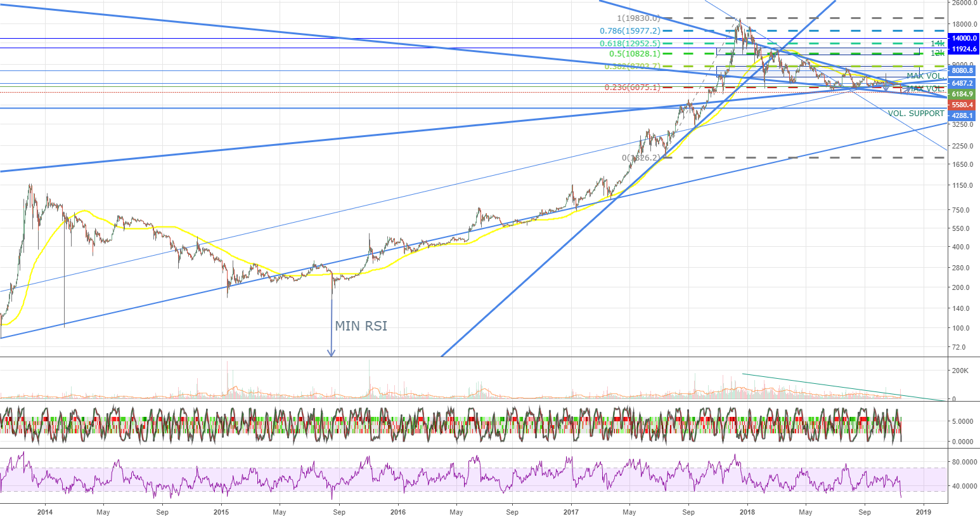
Task: Select the 0.236(6075.1) Fibonacci label
Action: [x=632, y=88]
